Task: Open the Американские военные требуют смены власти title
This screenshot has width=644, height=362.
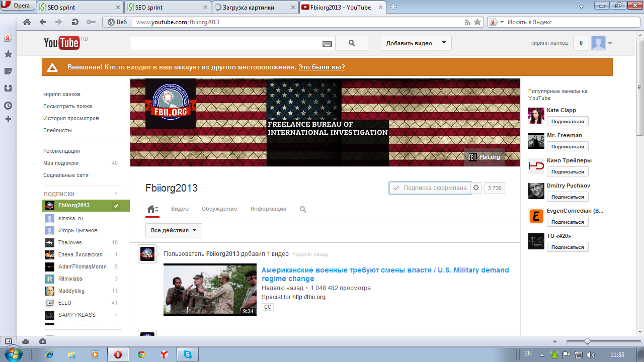Action: pyautogui.click(x=385, y=274)
